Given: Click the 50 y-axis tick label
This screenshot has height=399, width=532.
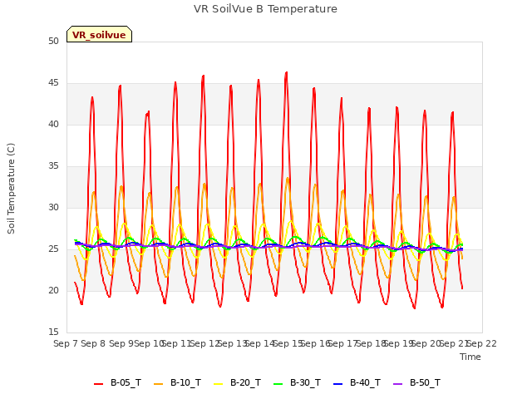Looking at the screenshot, I should point(53,42).
